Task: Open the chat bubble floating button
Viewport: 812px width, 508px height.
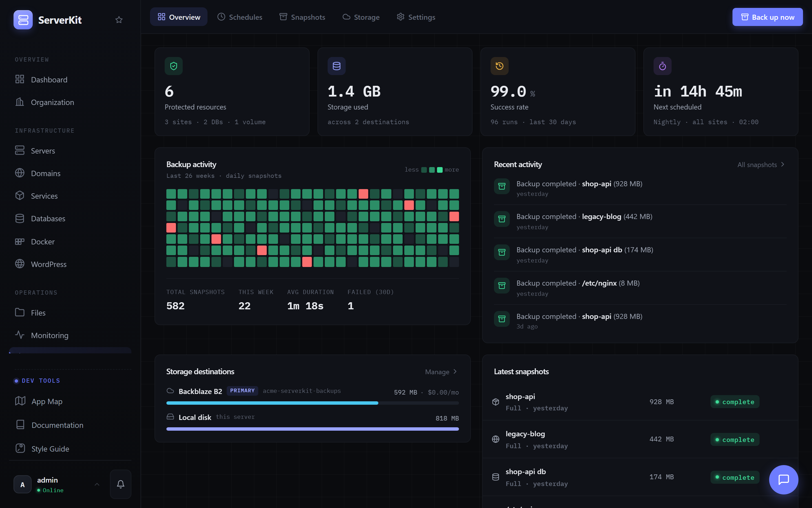Action: (784, 479)
